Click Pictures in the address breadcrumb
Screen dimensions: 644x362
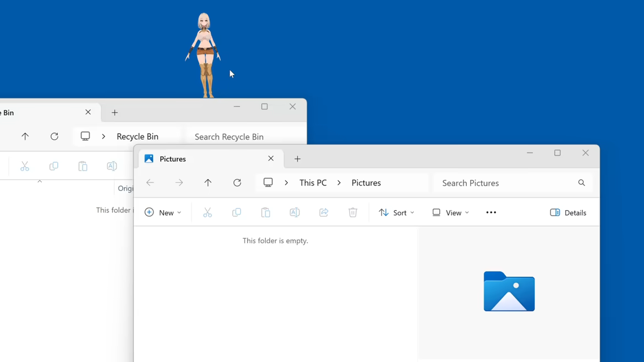pyautogui.click(x=366, y=183)
